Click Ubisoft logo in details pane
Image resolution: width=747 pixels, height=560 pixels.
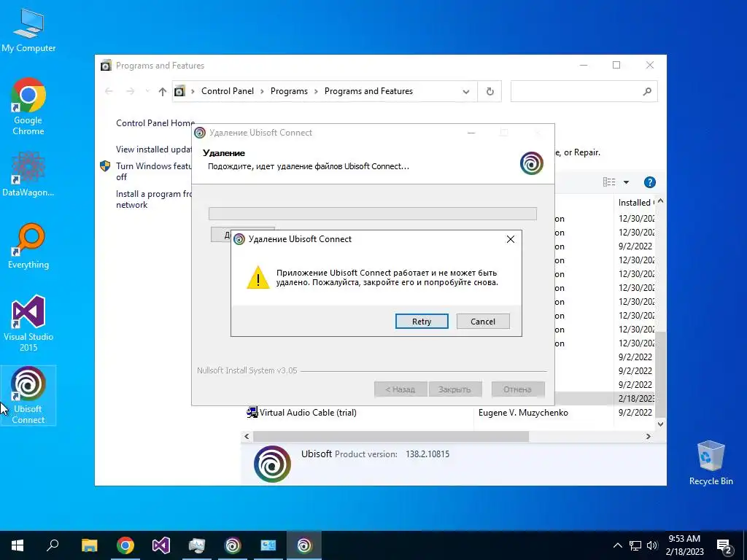[x=272, y=464]
